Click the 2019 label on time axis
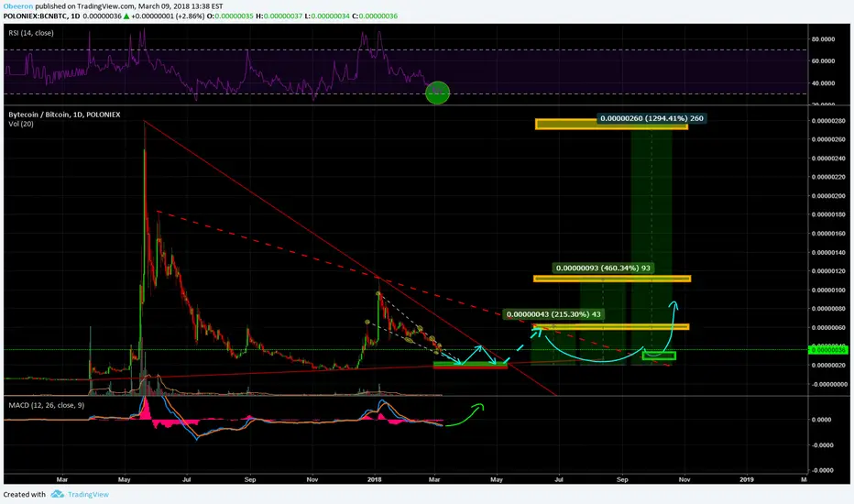 (747, 479)
